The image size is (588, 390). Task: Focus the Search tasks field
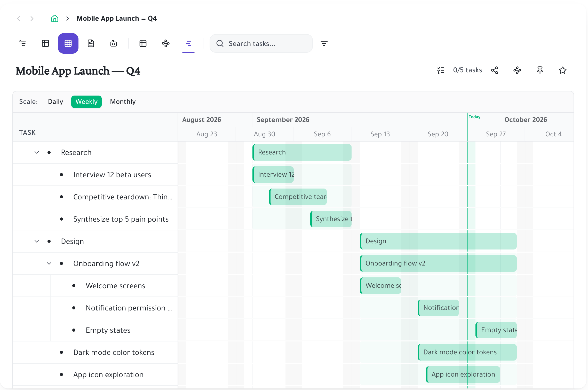coord(261,43)
